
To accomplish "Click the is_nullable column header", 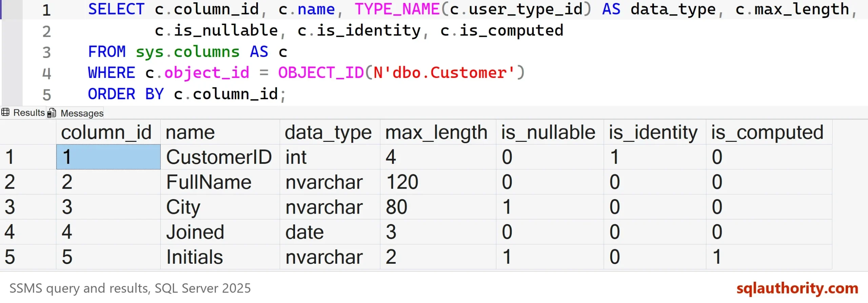I will 550,132.
